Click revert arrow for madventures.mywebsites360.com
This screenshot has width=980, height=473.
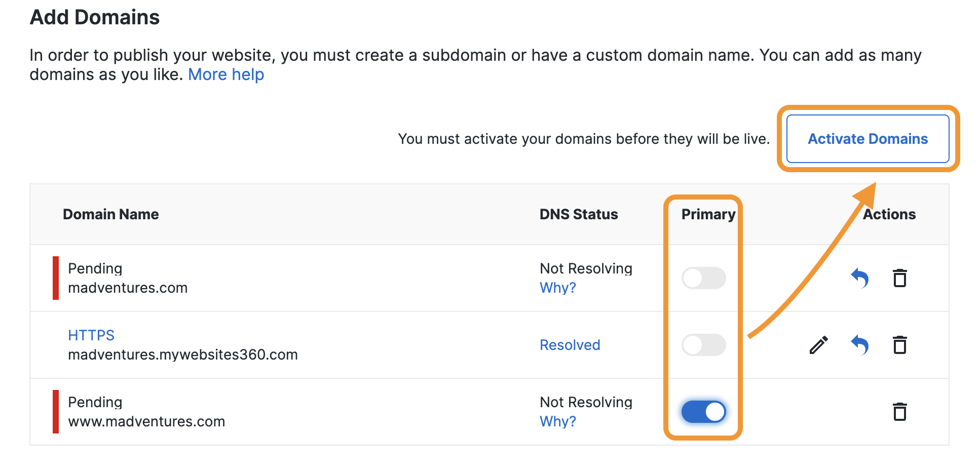[859, 345]
